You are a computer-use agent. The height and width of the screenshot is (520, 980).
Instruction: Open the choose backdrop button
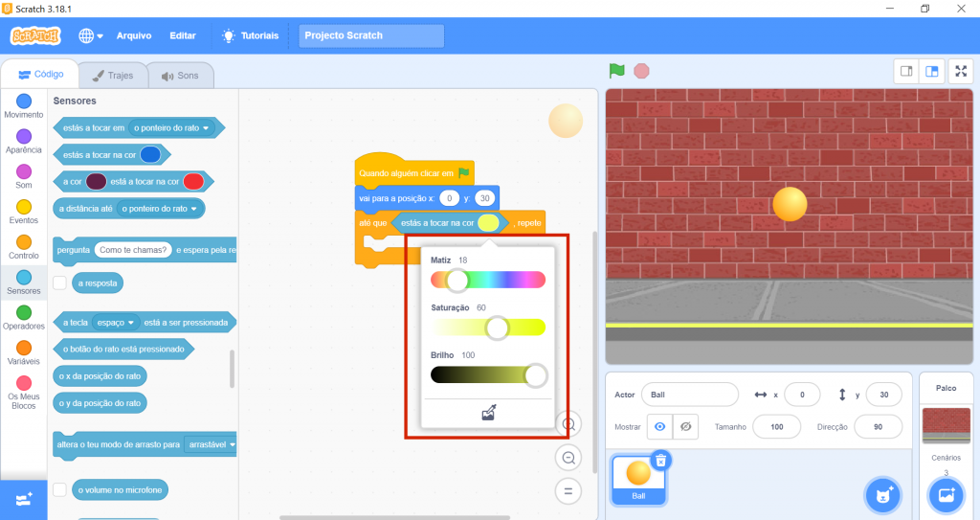947,495
